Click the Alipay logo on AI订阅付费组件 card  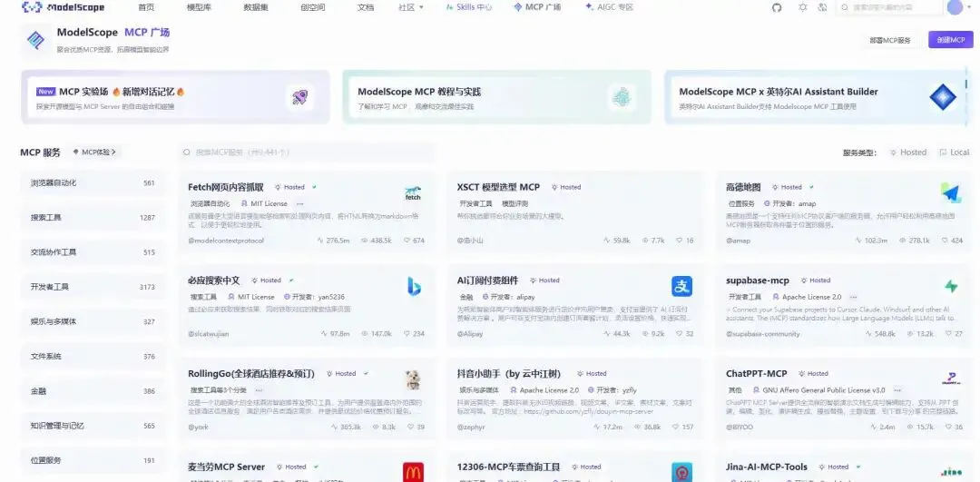tap(681, 286)
